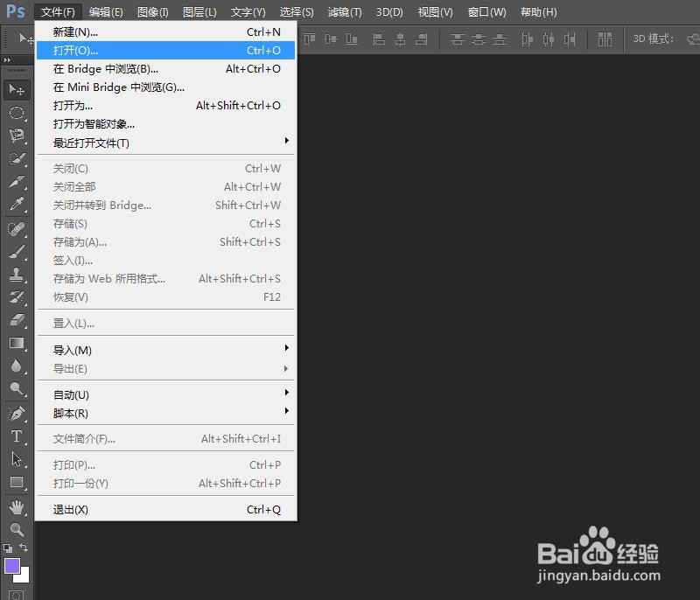Select the Eyedropper tool
The width and height of the screenshot is (700, 600).
click(17, 204)
